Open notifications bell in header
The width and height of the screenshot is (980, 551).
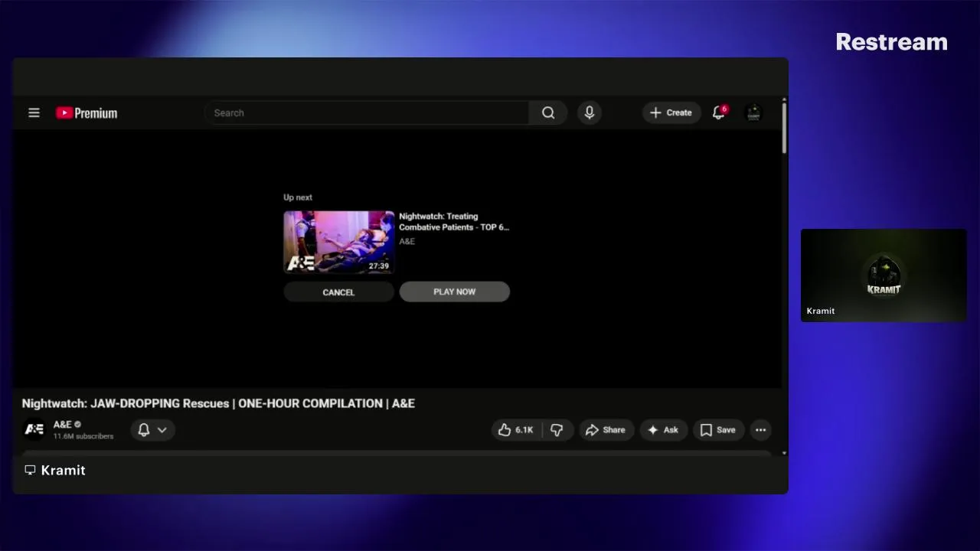pyautogui.click(x=719, y=112)
